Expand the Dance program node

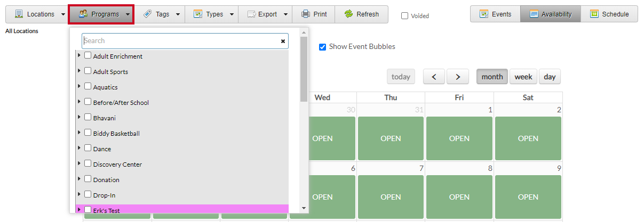pos(79,148)
